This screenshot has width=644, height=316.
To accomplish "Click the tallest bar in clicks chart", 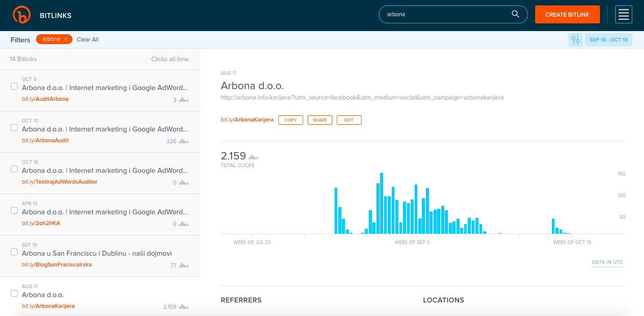I will 381,203.
